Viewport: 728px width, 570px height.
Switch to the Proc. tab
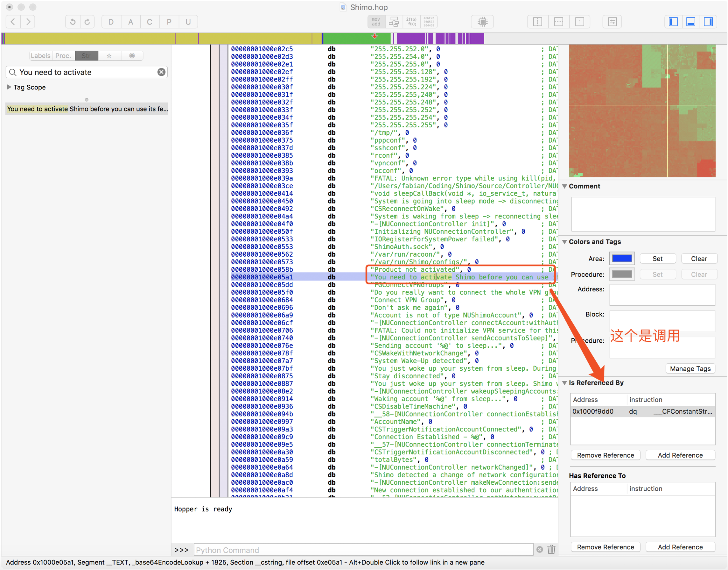click(63, 56)
